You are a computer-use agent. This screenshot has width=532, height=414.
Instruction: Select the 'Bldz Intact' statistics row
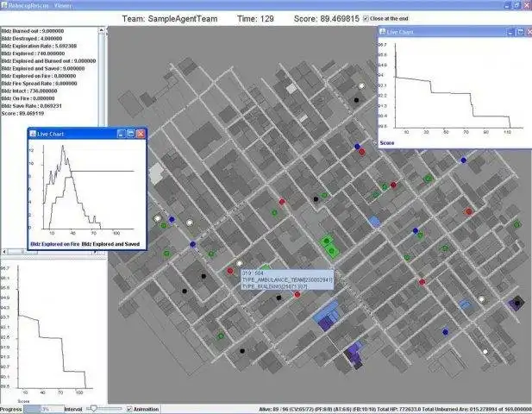29,91
